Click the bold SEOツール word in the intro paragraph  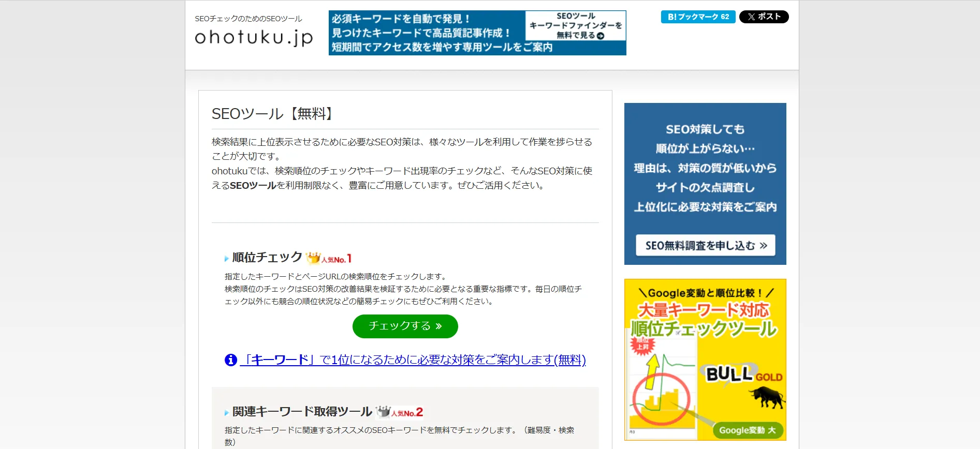253,185
